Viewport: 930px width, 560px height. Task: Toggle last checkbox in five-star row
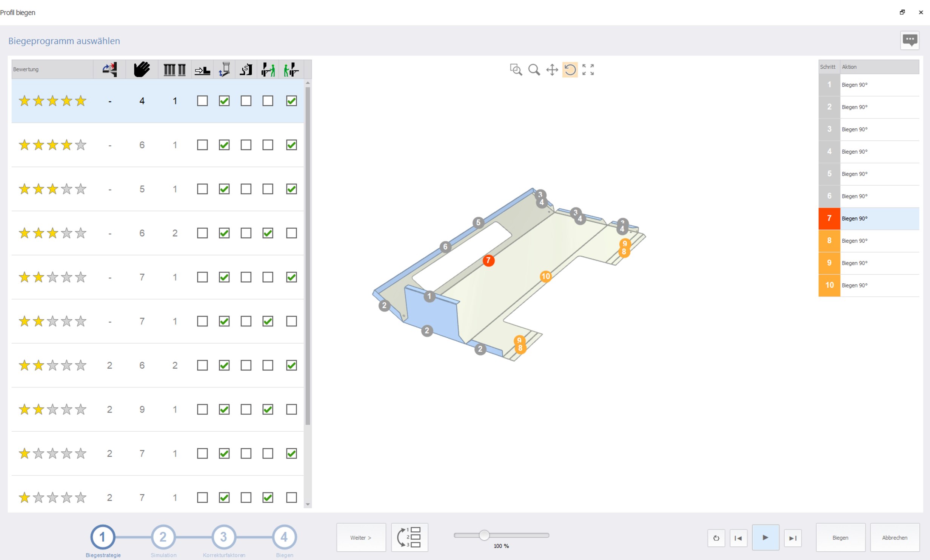pyautogui.click(x=291, y=101)
